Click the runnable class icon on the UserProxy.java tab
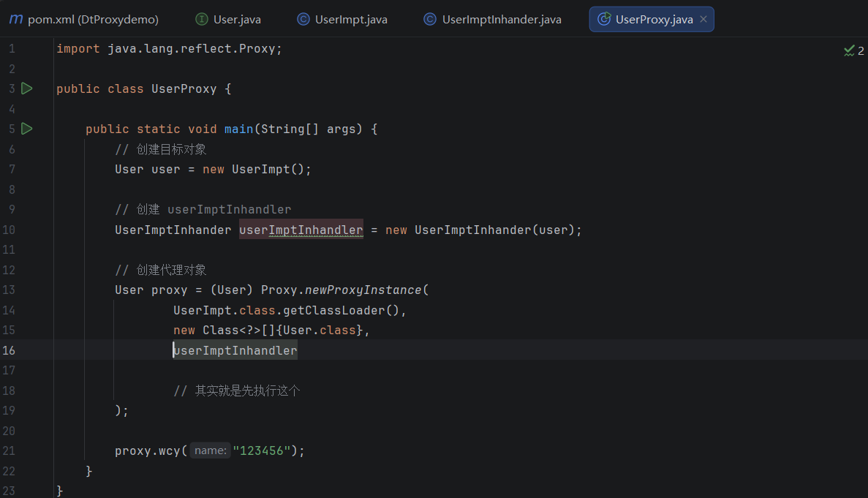Screen dimensions: 868x498 pos(604,19)
